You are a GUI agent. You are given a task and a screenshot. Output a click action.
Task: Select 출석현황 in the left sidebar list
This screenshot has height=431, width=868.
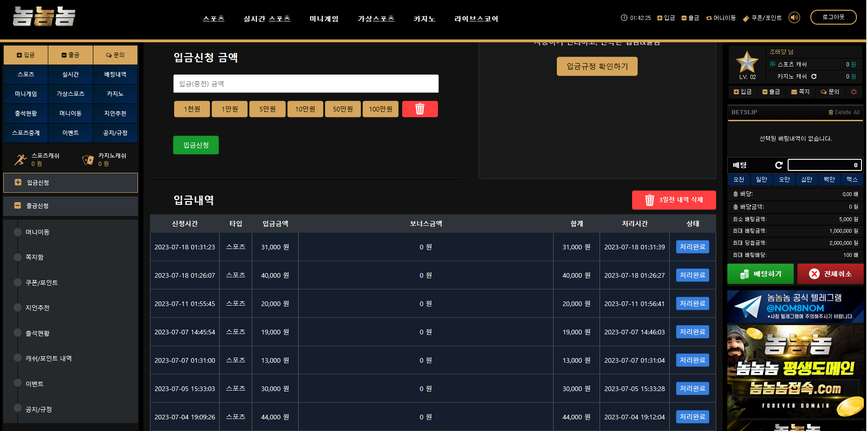click(37, 333)
